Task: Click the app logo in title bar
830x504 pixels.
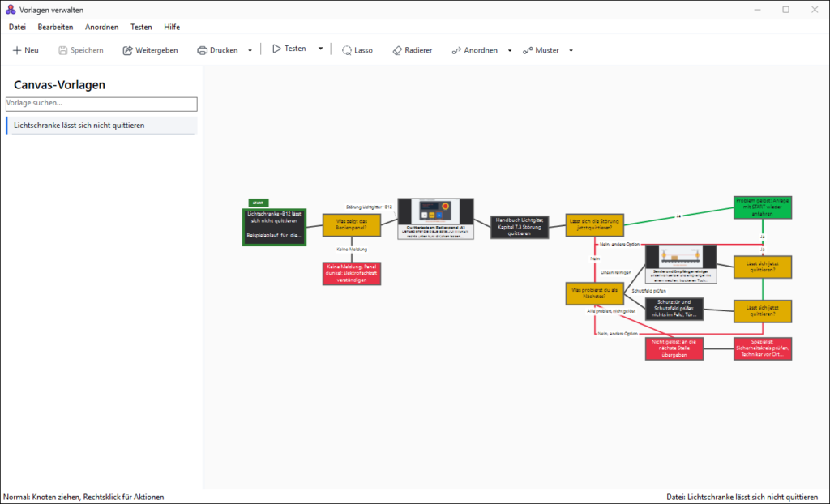Action: coord(11,10)
